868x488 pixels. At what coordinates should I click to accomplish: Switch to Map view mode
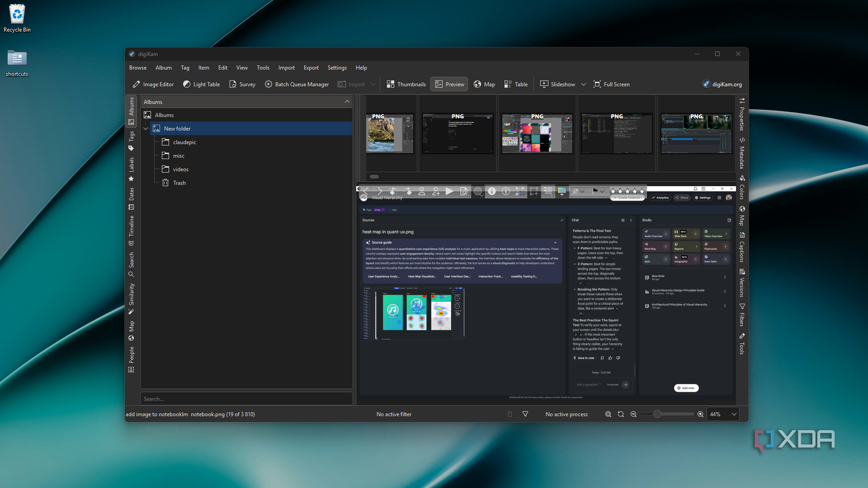coord(484,84)
